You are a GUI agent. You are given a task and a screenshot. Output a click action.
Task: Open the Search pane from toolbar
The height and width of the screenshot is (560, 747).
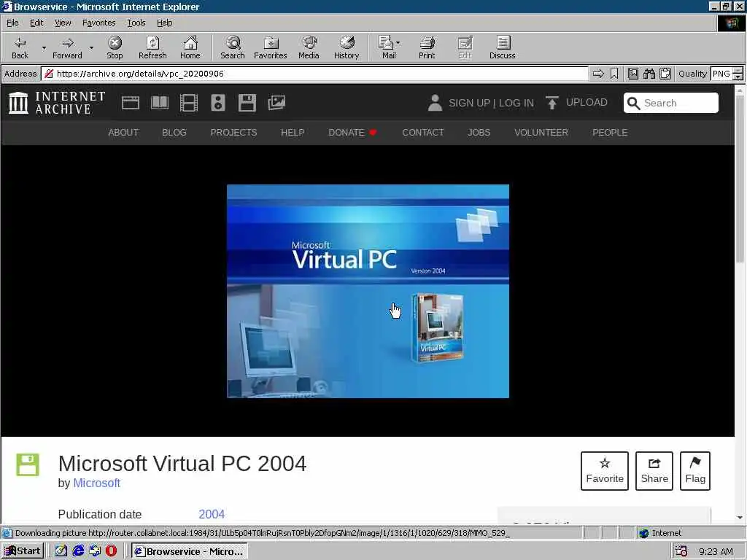pos(233,47)
